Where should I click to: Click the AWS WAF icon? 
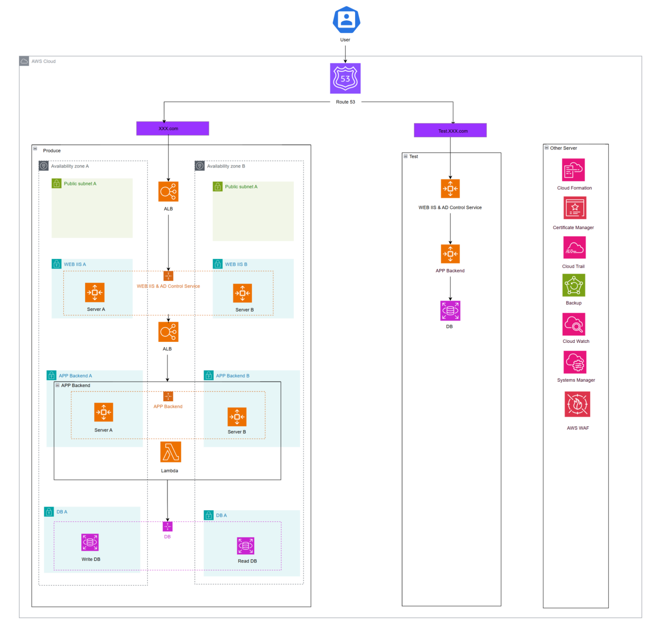(x=577, y=405)
